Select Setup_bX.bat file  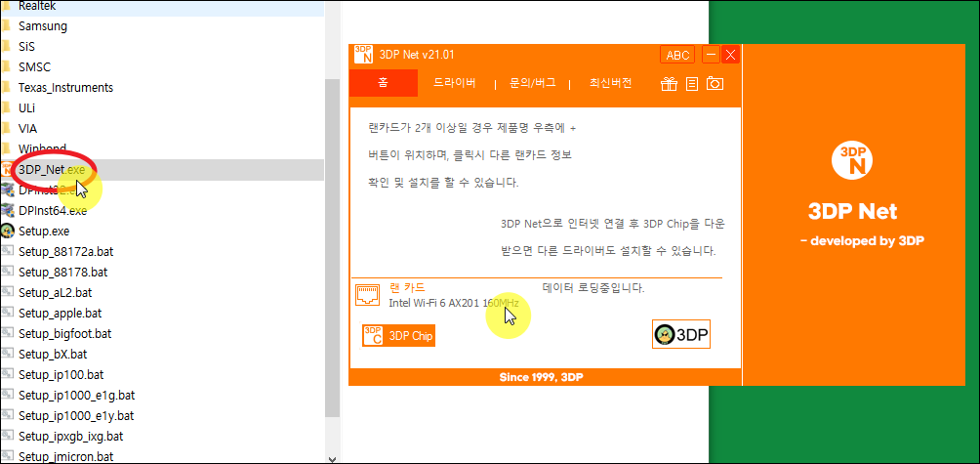tap(53, 354)
